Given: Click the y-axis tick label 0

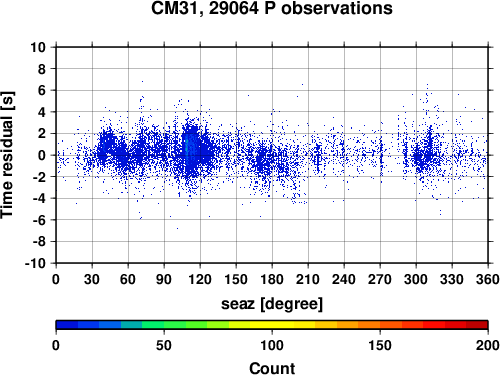Looking at the screenshot, I should click(42, 155).
